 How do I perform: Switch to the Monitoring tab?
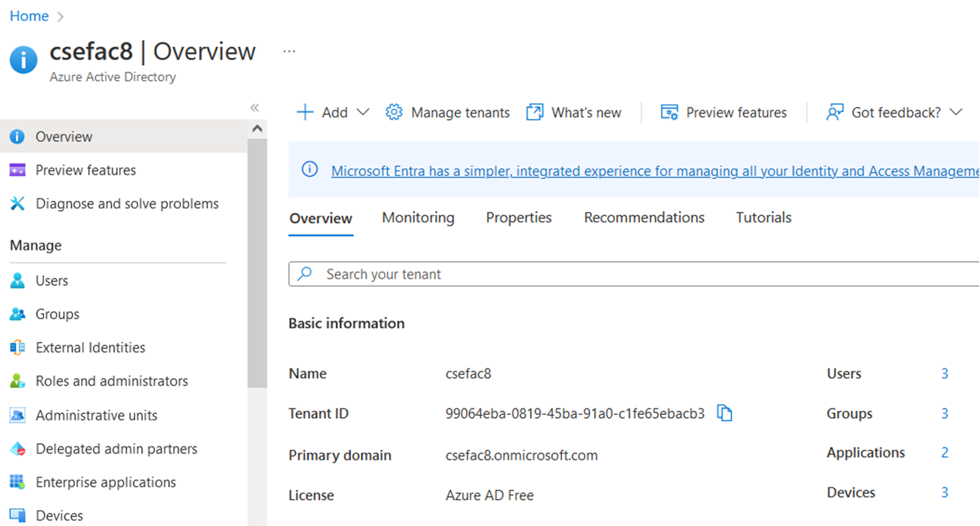click(417, 217)
